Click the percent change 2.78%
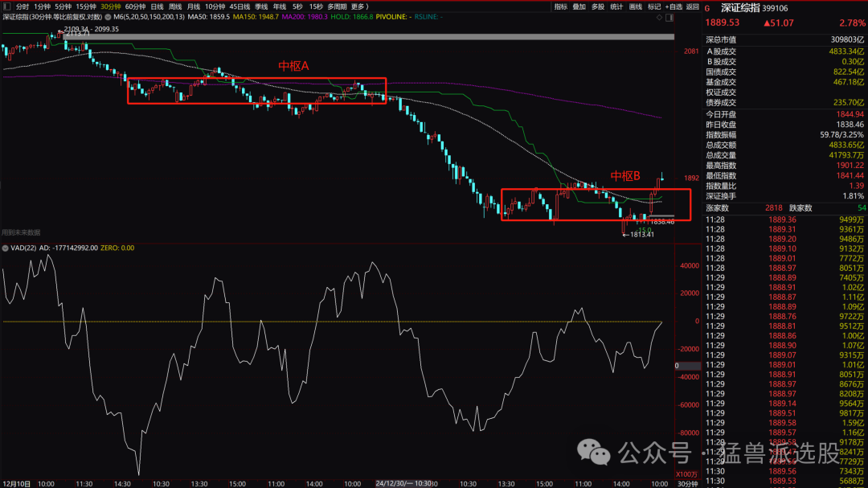Screen dimensions: 868x488 (852, 23)
